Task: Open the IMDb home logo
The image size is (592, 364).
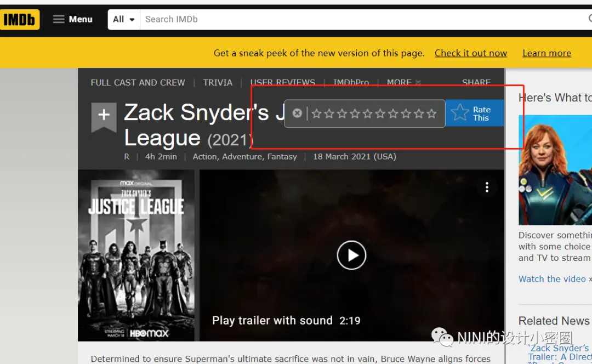Action: pyautogui.click(x=20, y=19)
